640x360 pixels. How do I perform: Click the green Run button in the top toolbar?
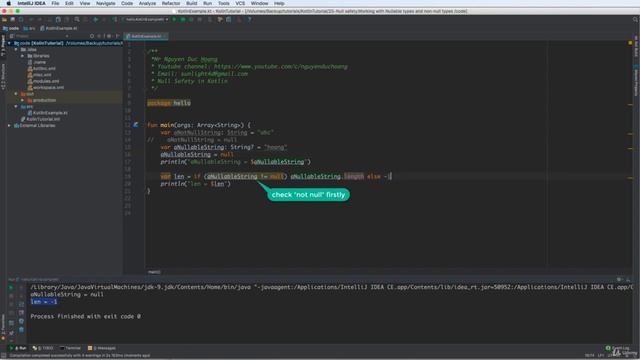[x=175, y=19]
